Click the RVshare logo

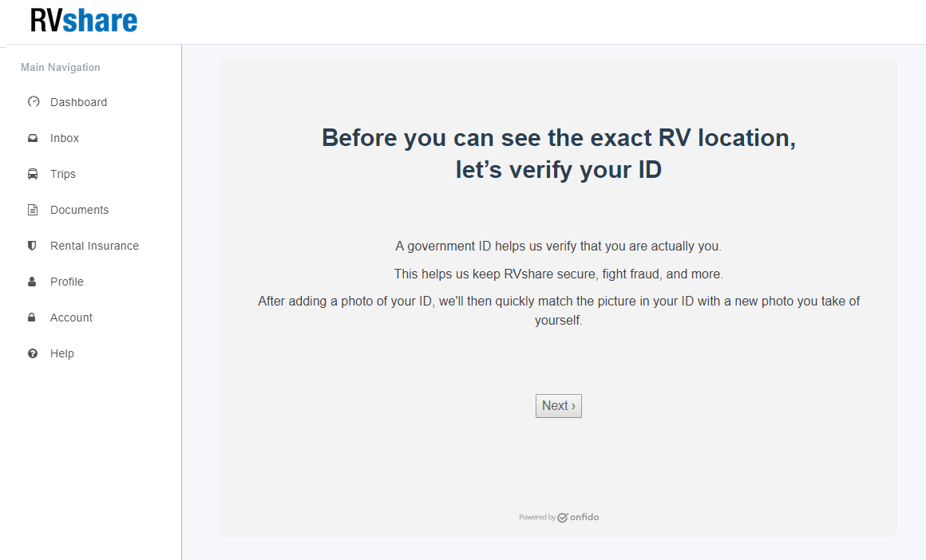tap(84, 21)
